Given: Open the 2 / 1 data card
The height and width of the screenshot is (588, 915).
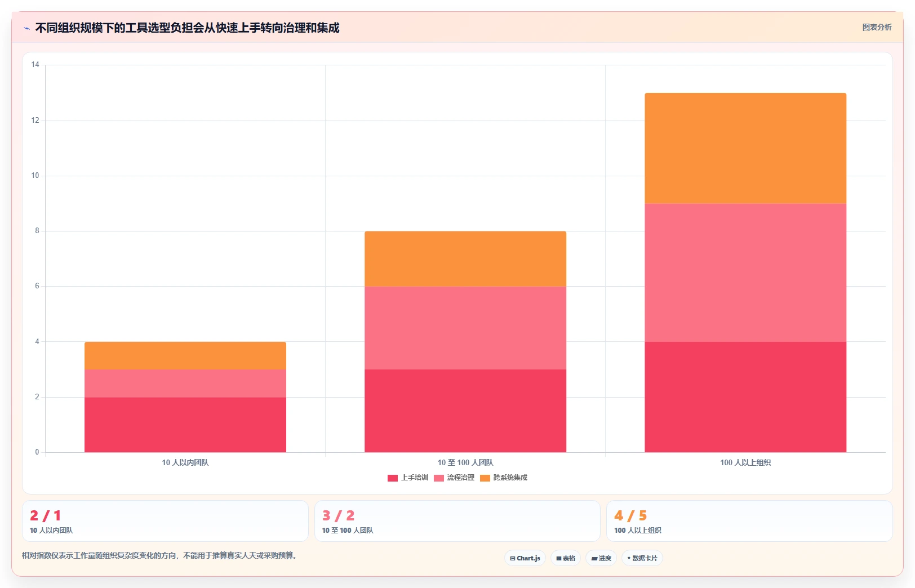Looking at the screenshot, I should (x=165, y=521).
